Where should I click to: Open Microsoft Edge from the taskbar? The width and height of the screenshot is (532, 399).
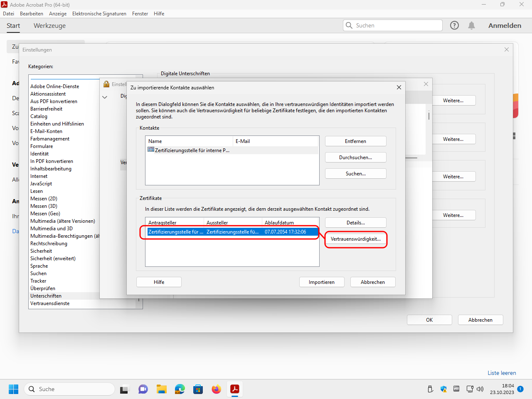point(180,389)
